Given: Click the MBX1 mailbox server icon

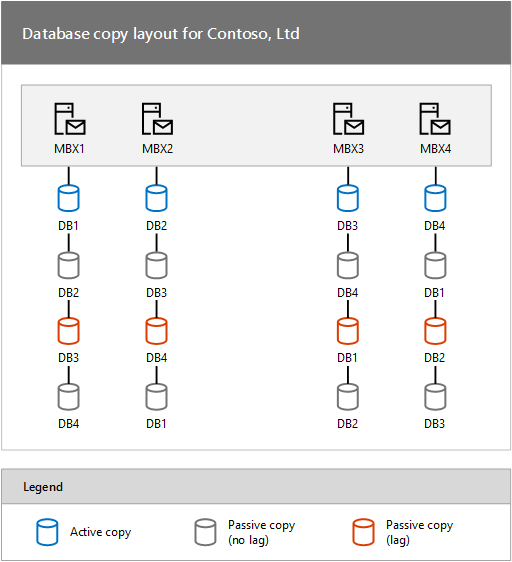Looking at the screenshot, I should point(70,119).
